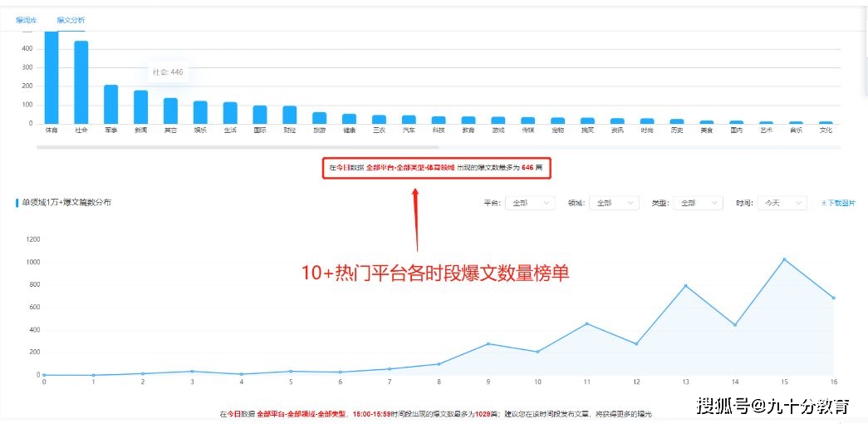Click the line chart point at hour 4
Image resolution: width=868 pixels, height=424 pixels.
pos(242,374)
